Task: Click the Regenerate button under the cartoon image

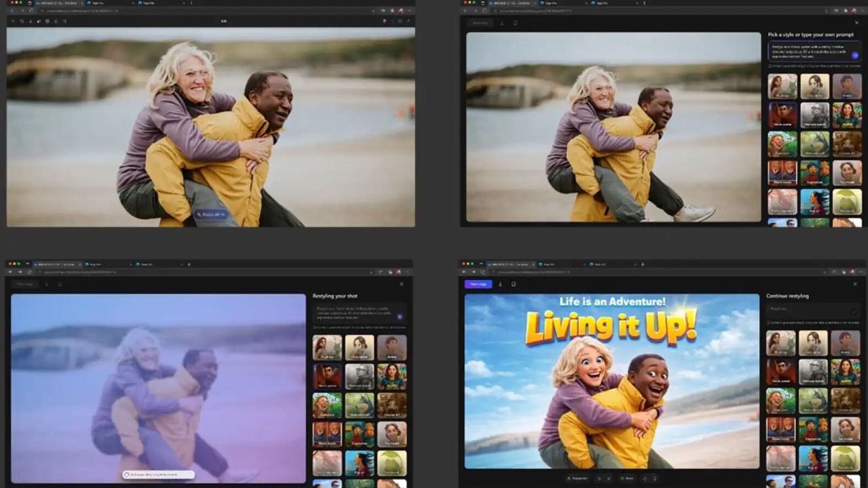Action: click(576, 478)
